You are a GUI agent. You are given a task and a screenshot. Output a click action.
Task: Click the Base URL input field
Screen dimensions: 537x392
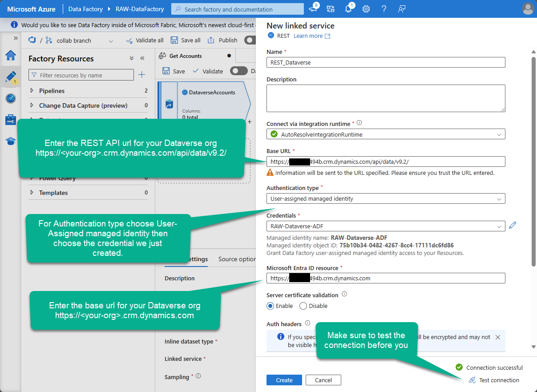click(386, 162)
